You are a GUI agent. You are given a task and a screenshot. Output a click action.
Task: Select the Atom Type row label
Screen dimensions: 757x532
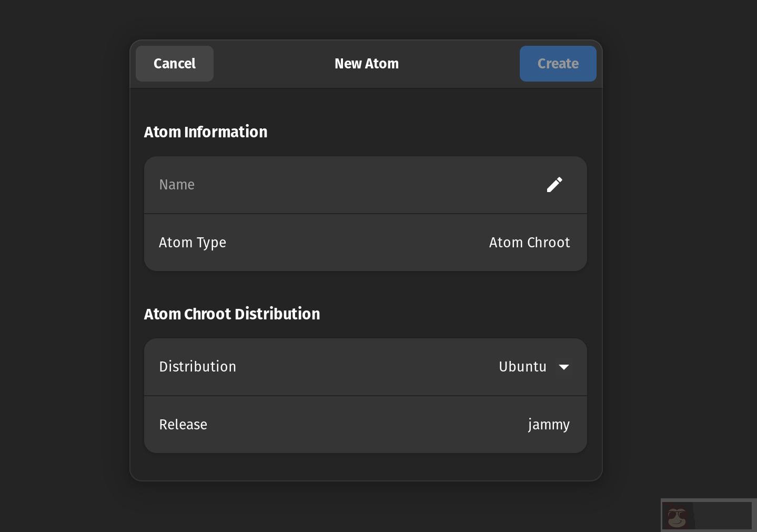(x=193, y=243)
